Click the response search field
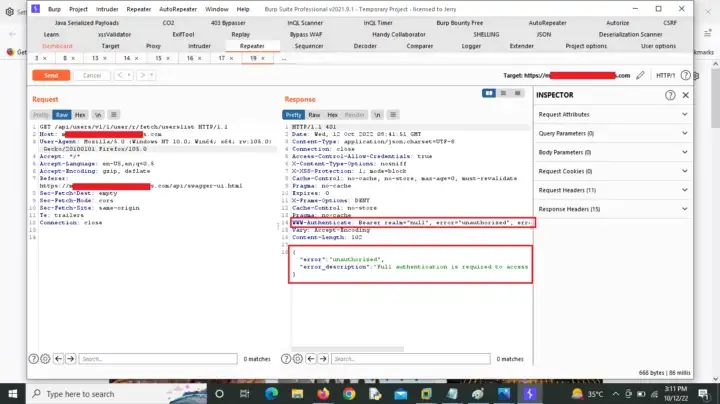Screen dimensions: 720x404 pos(411,359)
